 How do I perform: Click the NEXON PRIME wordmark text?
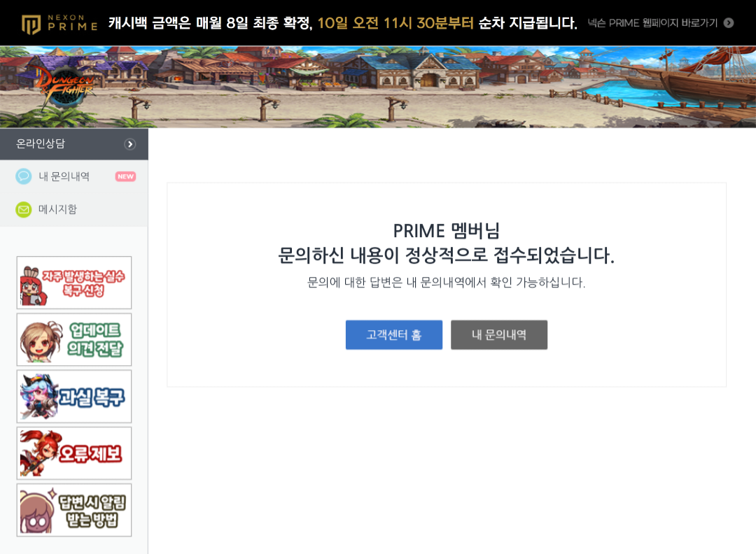[x=72, y=22]
